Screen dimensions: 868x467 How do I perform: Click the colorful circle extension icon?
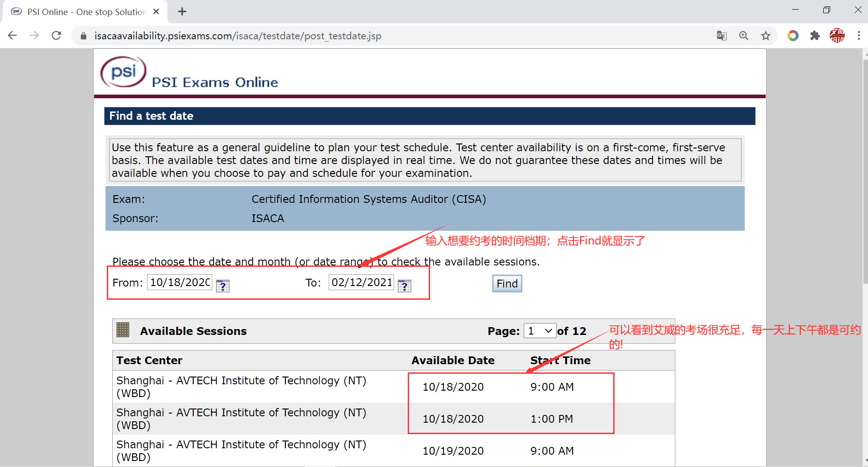pyautogui.click(x=793, y=36)
